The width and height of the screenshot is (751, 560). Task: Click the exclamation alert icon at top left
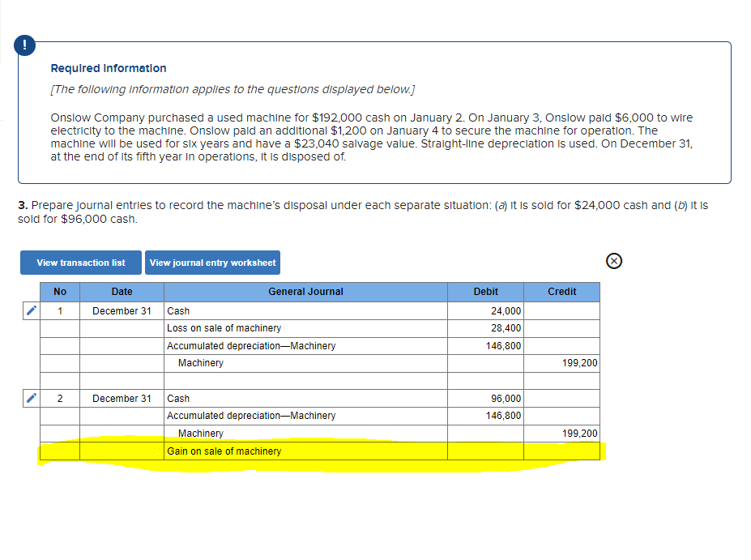24,45
